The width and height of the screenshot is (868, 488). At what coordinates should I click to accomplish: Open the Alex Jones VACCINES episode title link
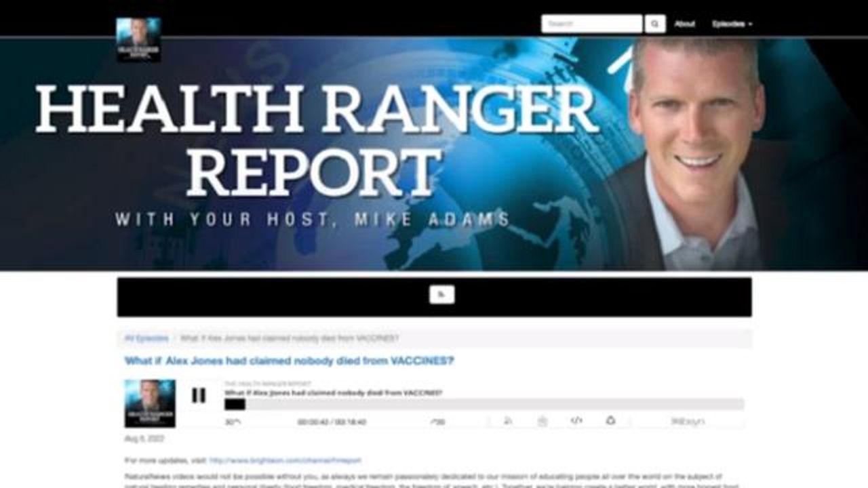(289, 361)
